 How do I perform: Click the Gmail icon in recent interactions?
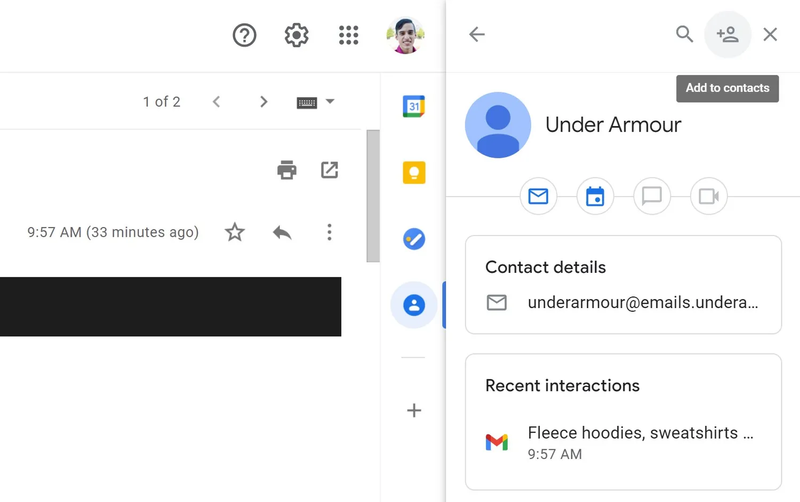[497, 442]
